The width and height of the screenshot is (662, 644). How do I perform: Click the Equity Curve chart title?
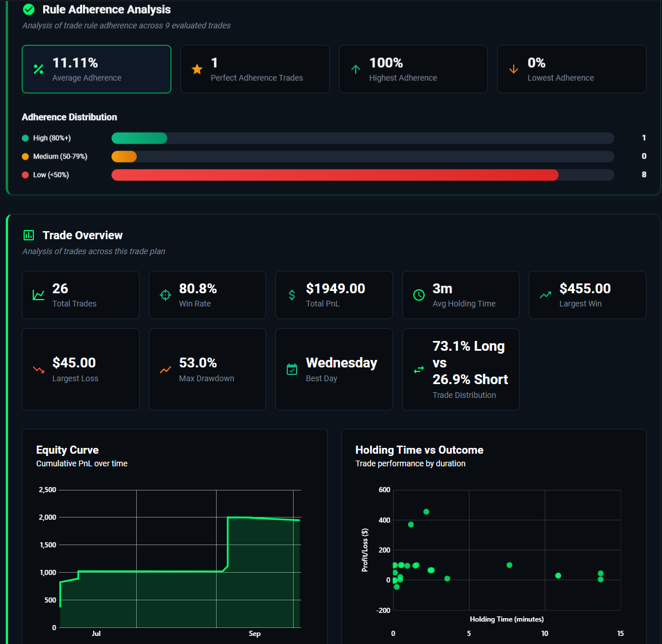[x=67, y=450]
